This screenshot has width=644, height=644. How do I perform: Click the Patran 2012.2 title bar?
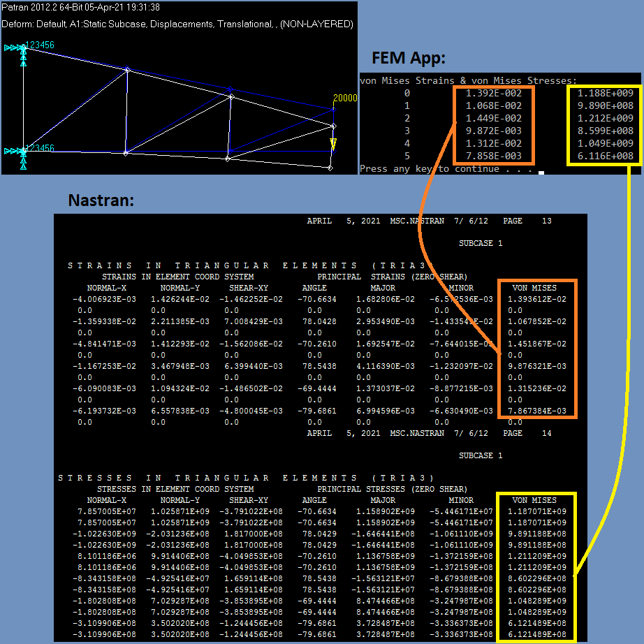(x=84, y=6)
